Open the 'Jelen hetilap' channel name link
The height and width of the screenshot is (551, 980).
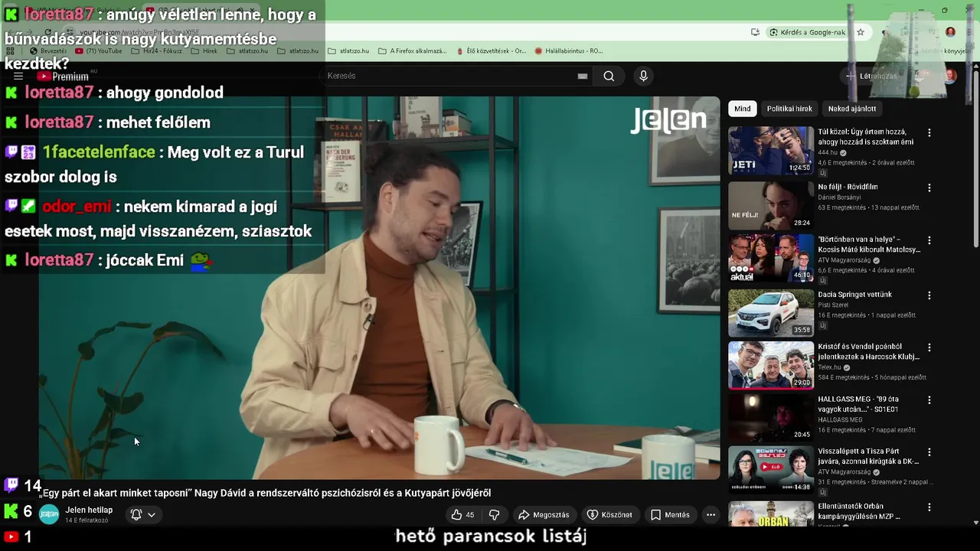click(89, 510)
